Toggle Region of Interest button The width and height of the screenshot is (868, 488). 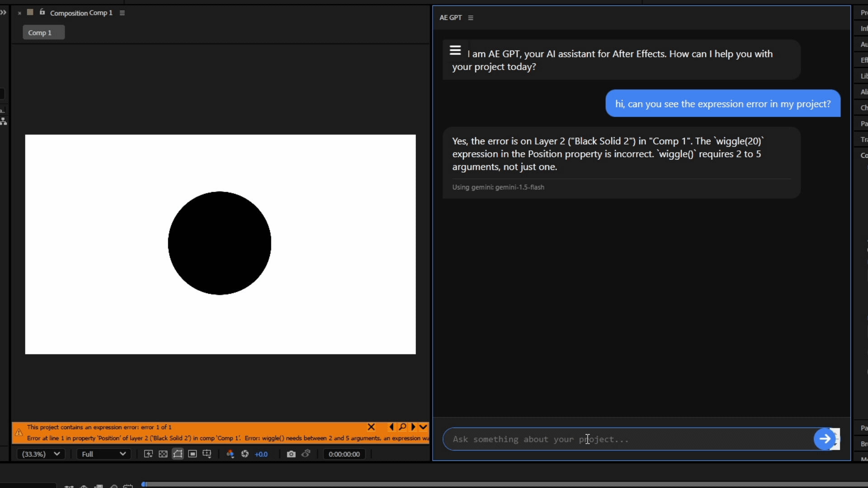pos(193,454)
